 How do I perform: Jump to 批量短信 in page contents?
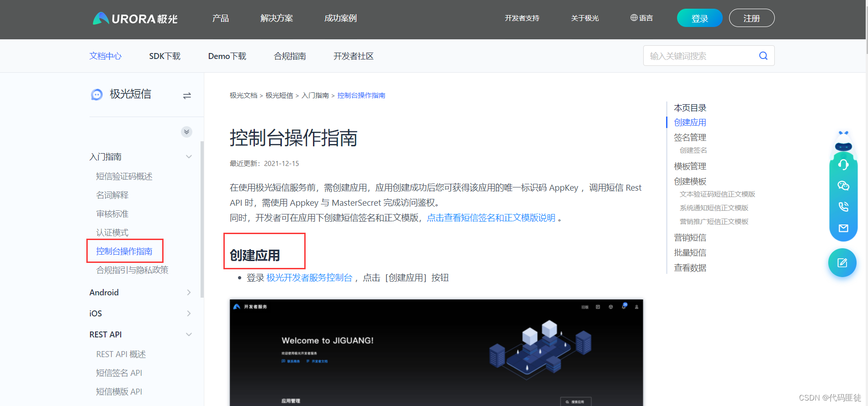click(x=690, y=253)
